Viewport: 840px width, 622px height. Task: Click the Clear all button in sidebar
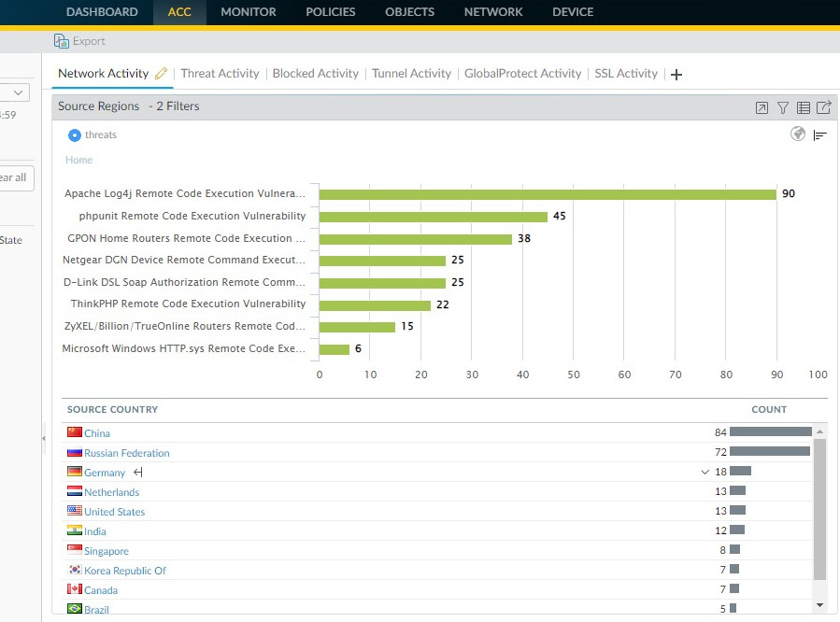15,177
